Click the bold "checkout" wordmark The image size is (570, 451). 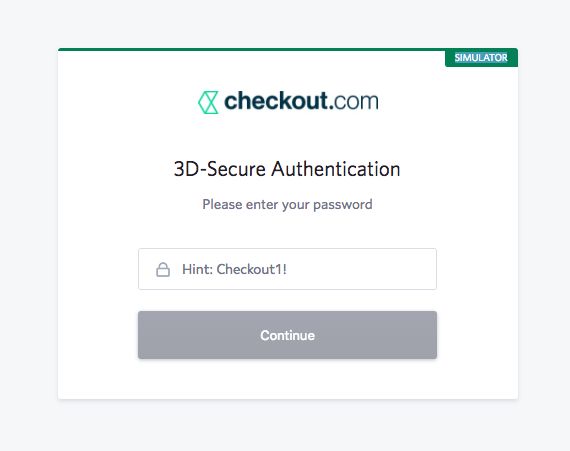[x=276, y=101]
